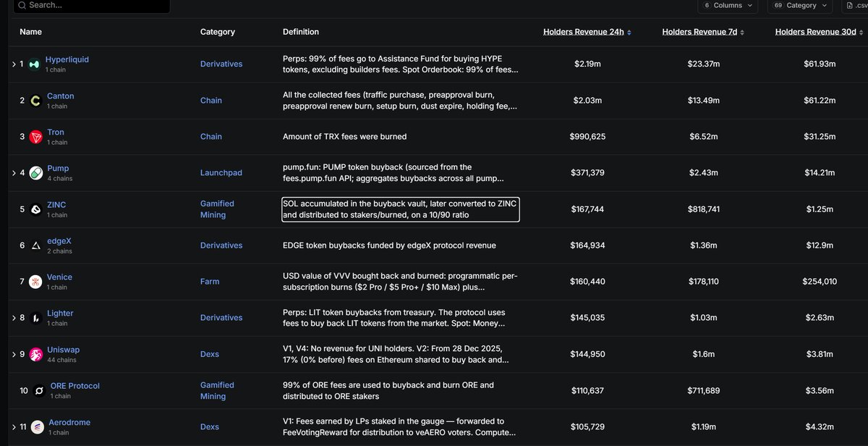Expand the Hyperliquid row
This screenshot has width=868, height=446.
[x=14, y=64]
